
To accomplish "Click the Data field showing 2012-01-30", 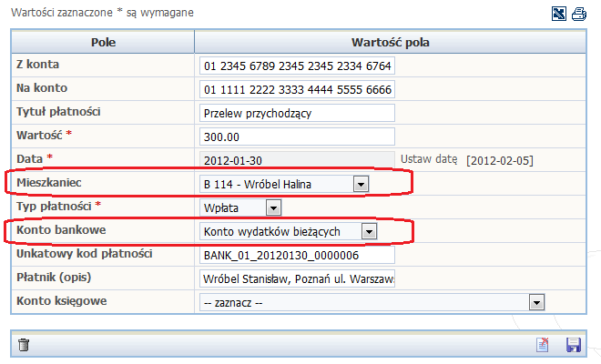I will coord(296,161).
